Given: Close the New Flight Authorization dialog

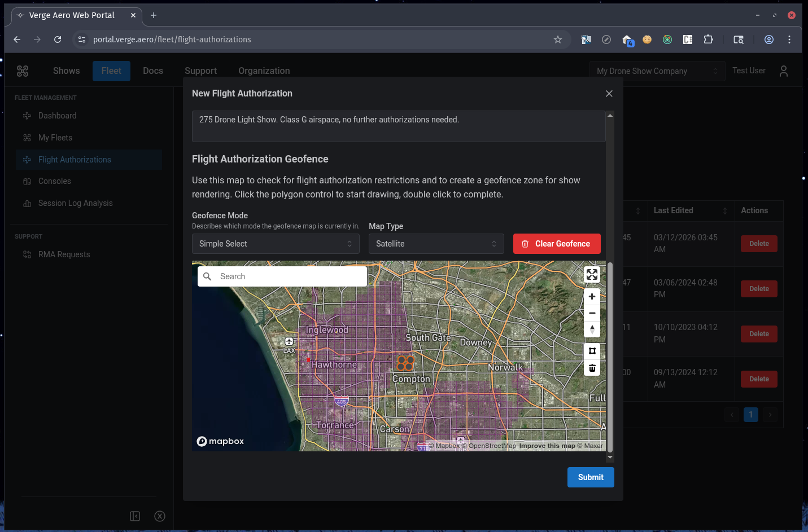Looking at the screenshot, I should click(609, 94).
